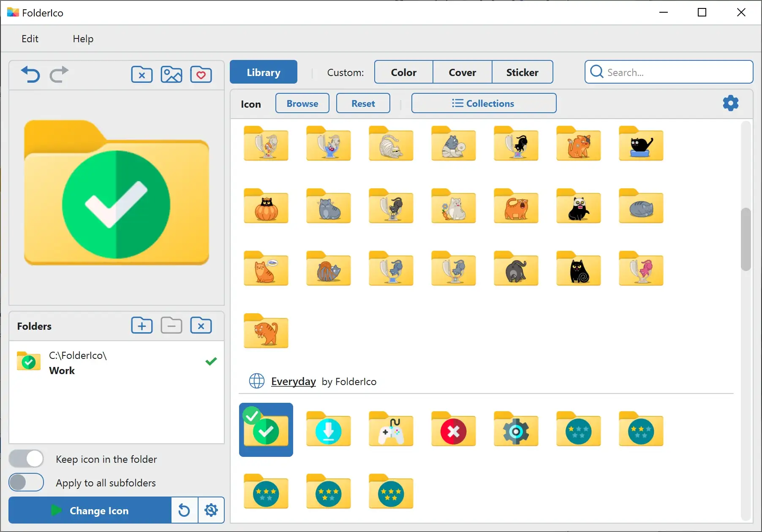Click in the Search input field
The height and width of the screenshot is (532, 762).
pyautogui.click(x=669, y=72)
